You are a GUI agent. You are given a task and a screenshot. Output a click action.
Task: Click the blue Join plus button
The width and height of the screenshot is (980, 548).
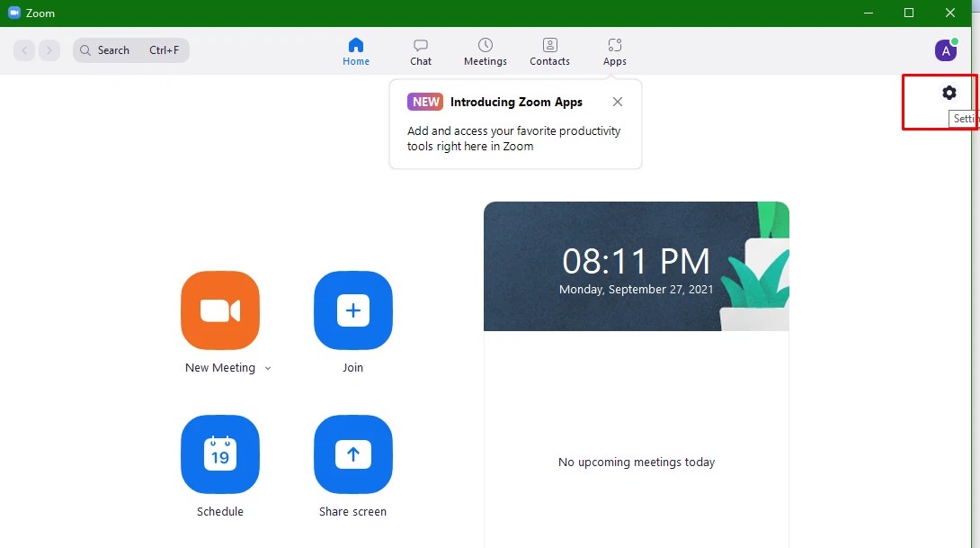(x=353, y=310)
